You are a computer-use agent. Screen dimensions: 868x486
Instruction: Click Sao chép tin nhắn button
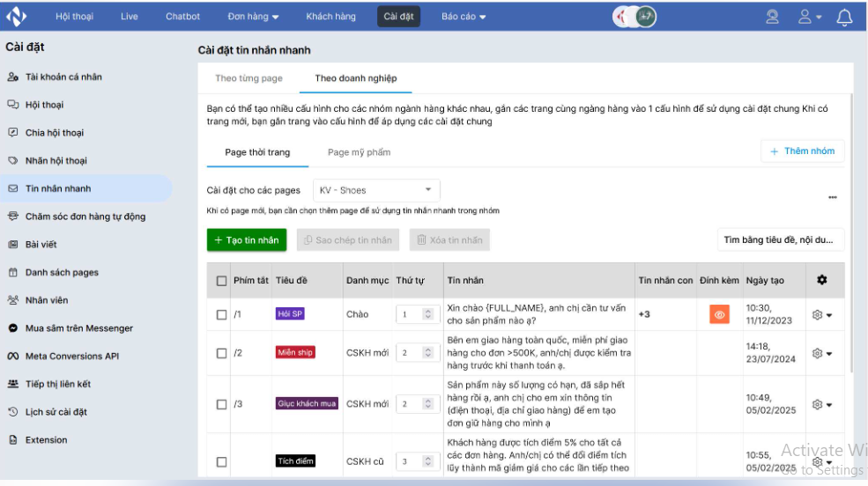point(348,240)
